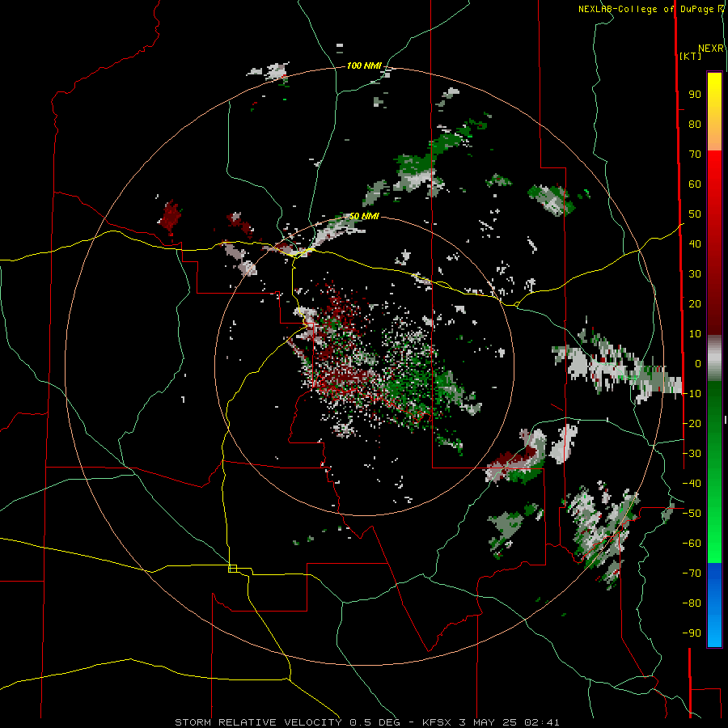Click the positive 80 knot scale value
Viewport: 728px width, 728px height.
pos(695,125)
